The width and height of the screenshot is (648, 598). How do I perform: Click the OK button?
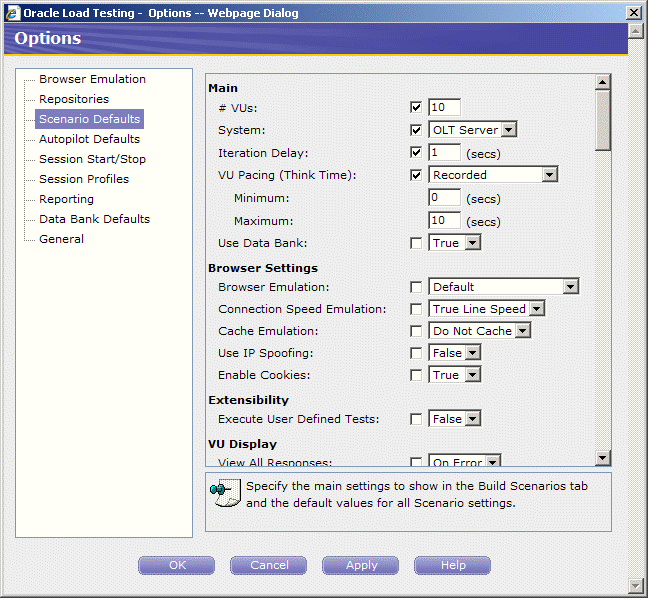176,565
